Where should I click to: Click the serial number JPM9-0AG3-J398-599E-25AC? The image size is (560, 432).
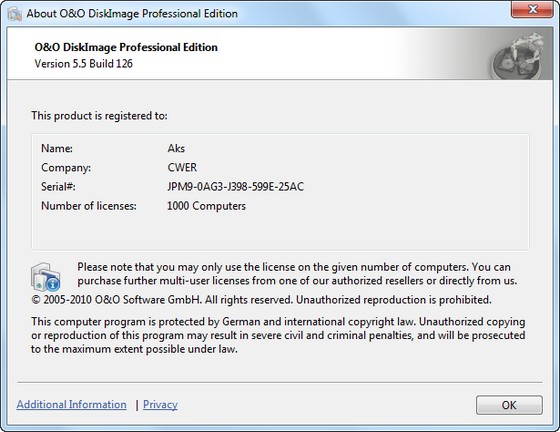(x=235, y=187)
